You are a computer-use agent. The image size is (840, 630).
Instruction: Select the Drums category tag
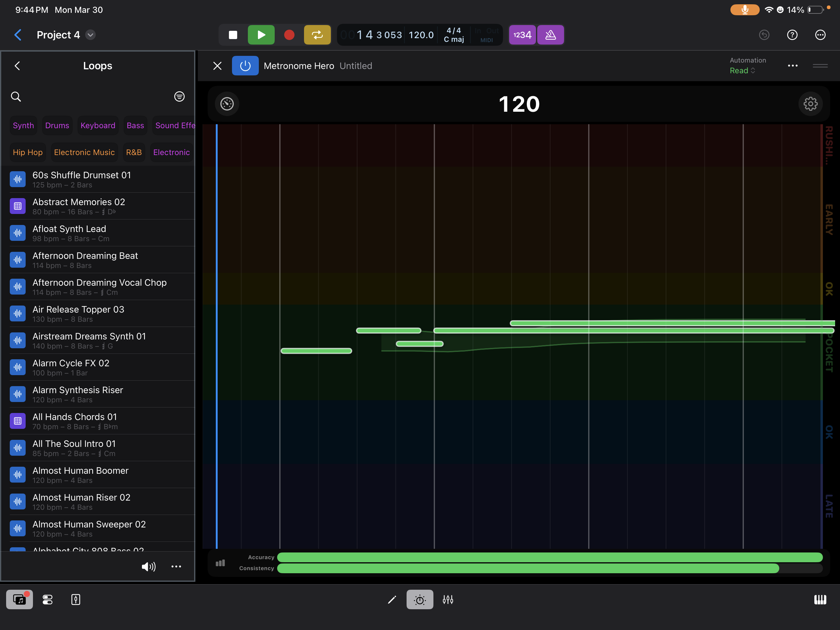(57, 125)
